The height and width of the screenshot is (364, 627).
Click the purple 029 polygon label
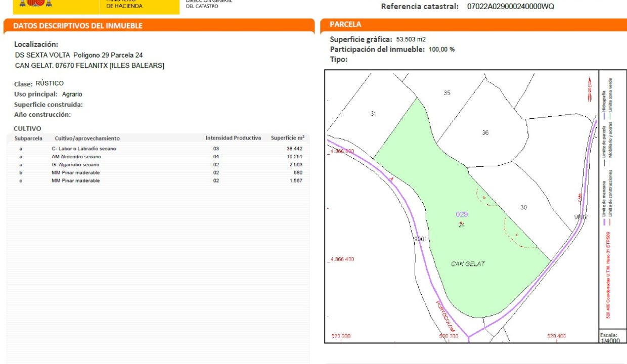[462, 214]
